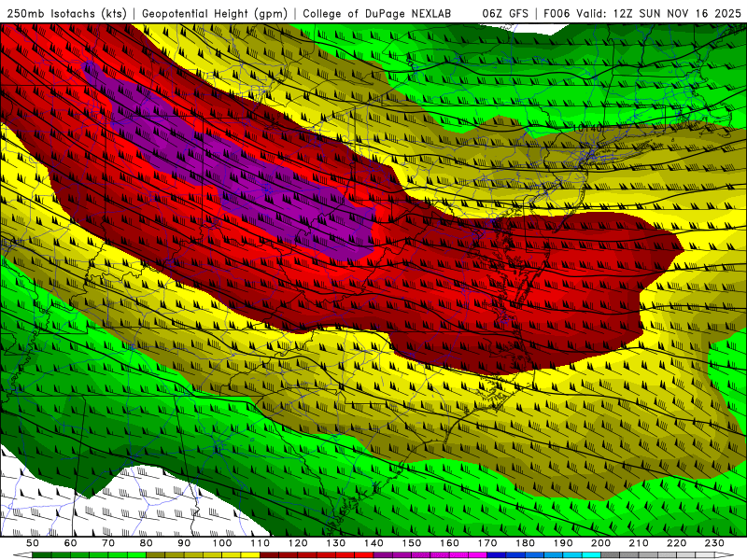This screenshot has height=560, width=747.
Task: Pick the darkest red swatch starting at 110
Action: [x=269, y=554]
